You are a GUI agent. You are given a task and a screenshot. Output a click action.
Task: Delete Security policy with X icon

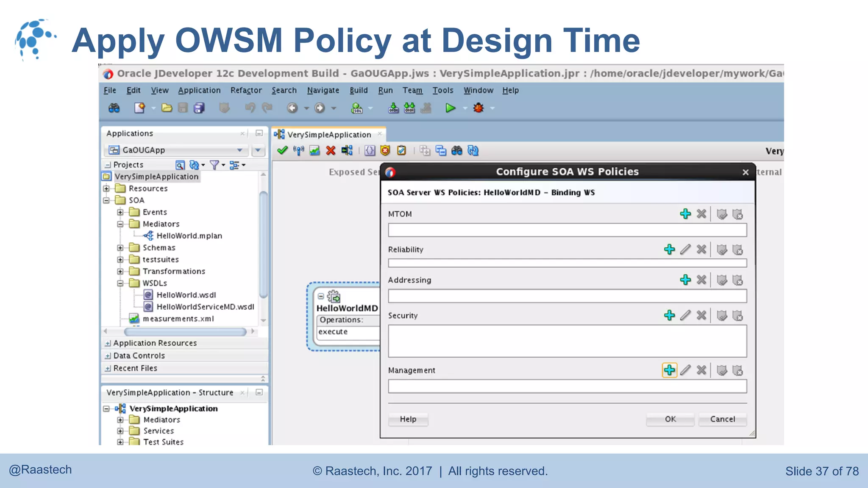tap(701, 316)
